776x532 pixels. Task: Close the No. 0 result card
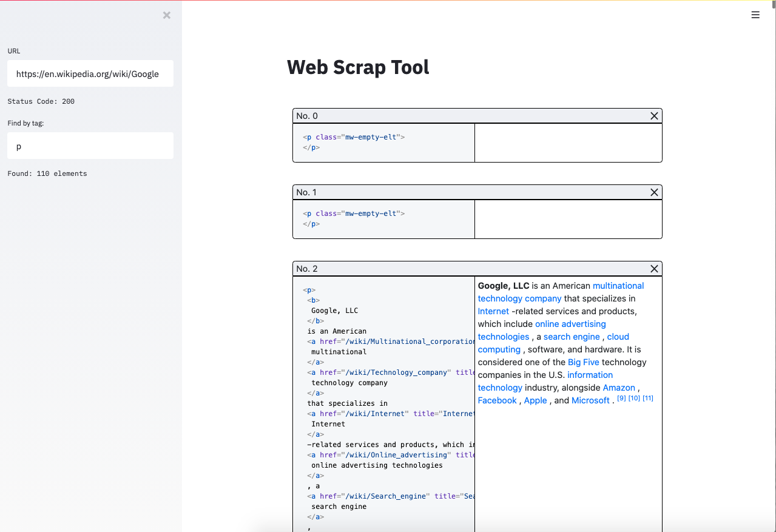tap(654, 116)
